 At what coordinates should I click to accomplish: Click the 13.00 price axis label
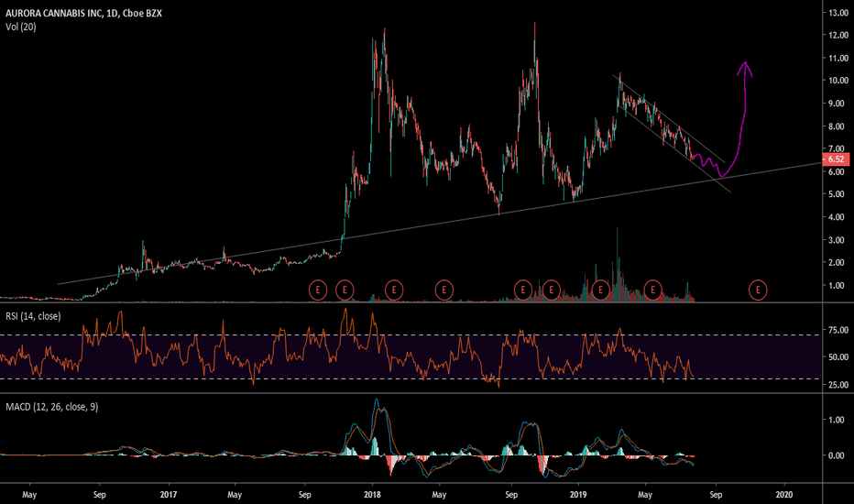pos(838,13)
